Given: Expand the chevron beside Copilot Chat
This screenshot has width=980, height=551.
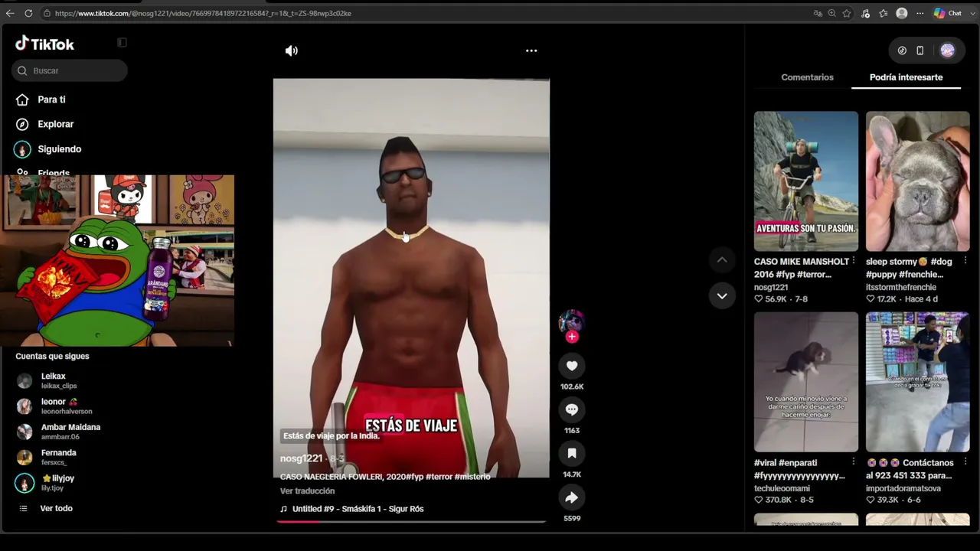Looking at the screenshot, I should (972, 13).
